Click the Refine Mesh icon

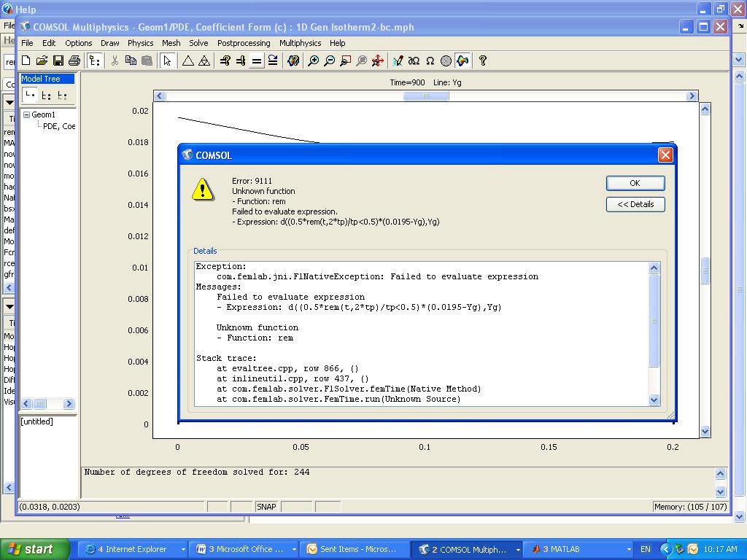[x=204, y=61]
